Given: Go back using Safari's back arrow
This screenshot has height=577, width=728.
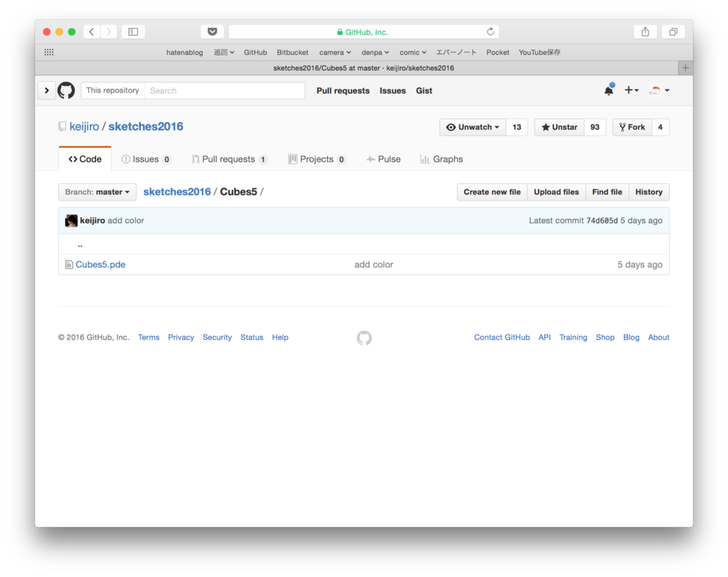Looking at the screenshot, I should 92,31.
